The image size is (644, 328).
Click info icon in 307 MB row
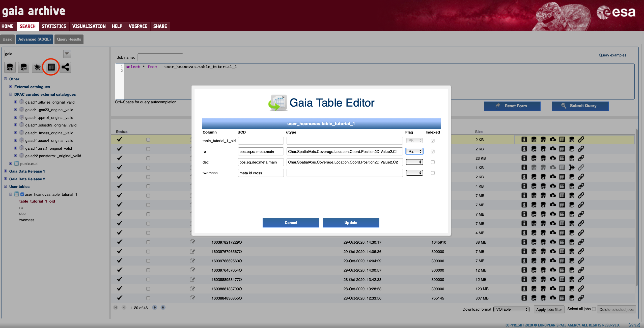[x=524, y=298]
